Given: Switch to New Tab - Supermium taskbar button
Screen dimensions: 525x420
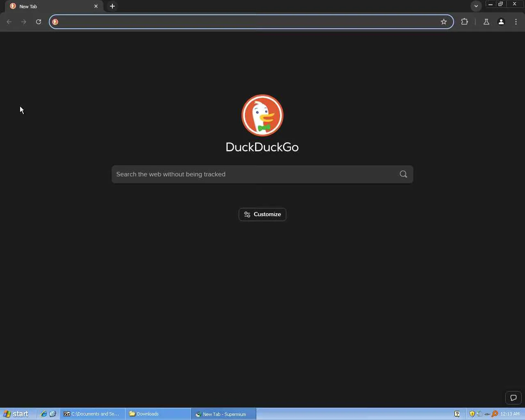Looking at the screenshot, I should [224, 414].
